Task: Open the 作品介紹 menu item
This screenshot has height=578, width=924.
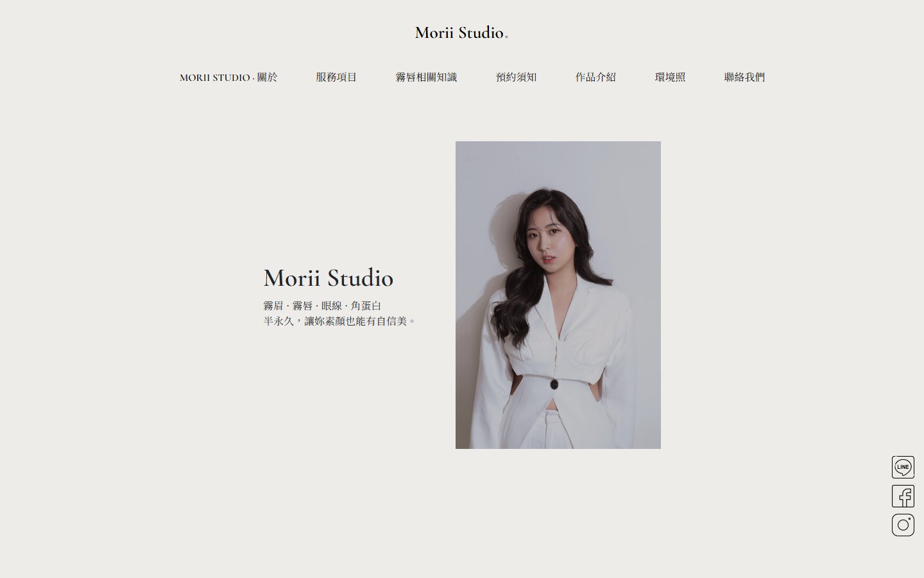Action: pyautogui.click(x=595, y=77)
